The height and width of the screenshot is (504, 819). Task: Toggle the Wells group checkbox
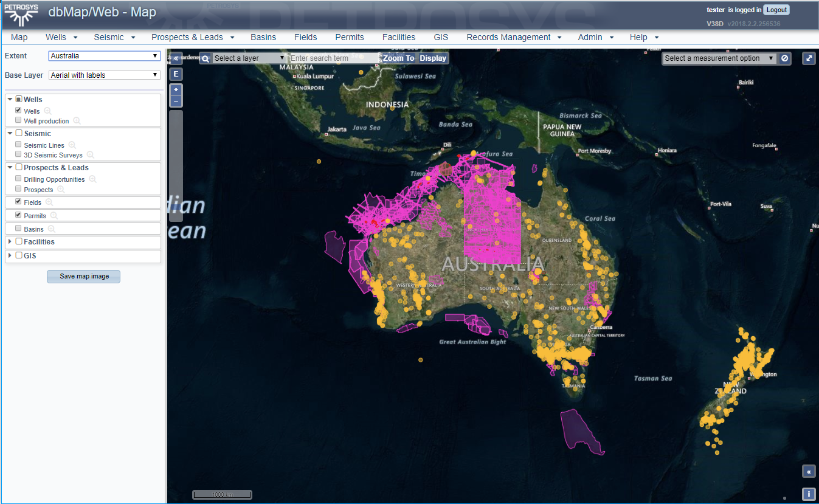19,99
